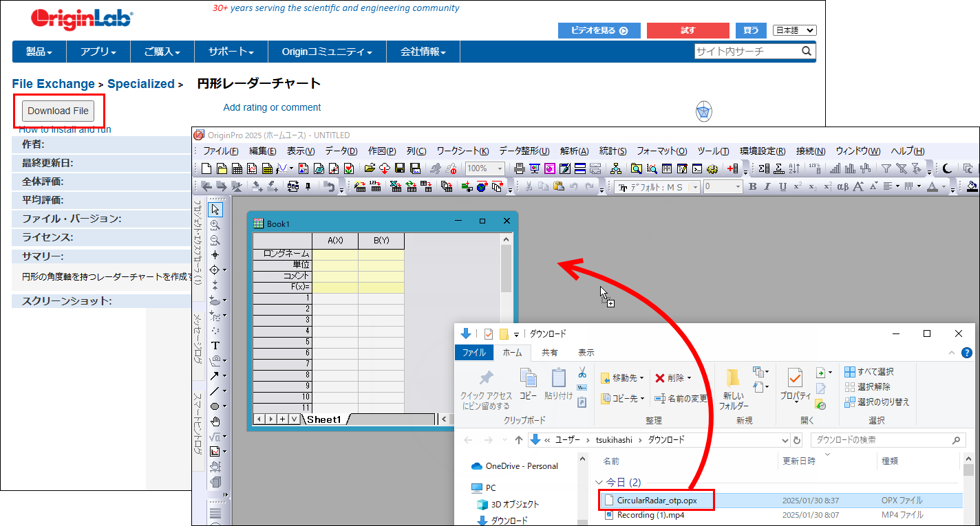
Task: Open the 日本語 language dropdown on website
Action: (x=794, y=30)
